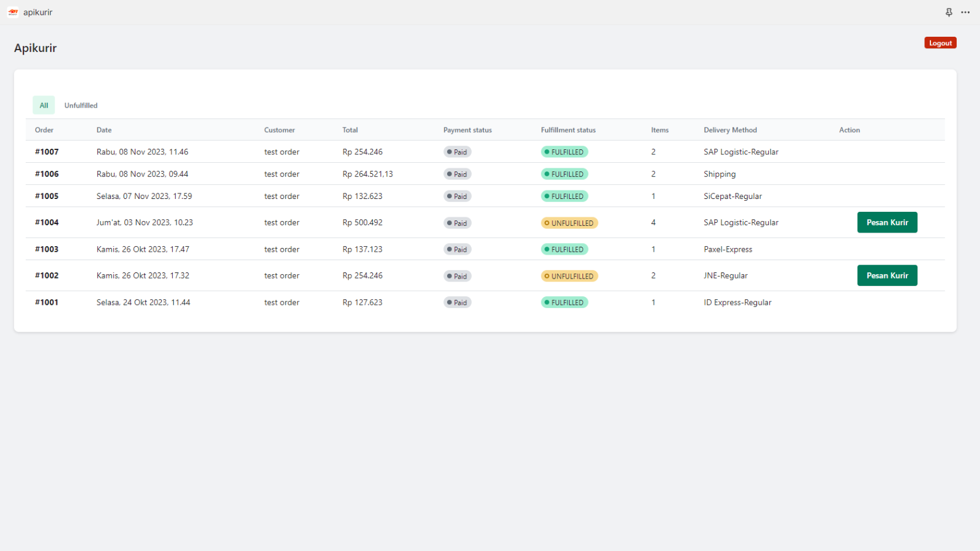Click the Payment status column header
Viewport: 980px width, 551px height.
click(467, 130)
